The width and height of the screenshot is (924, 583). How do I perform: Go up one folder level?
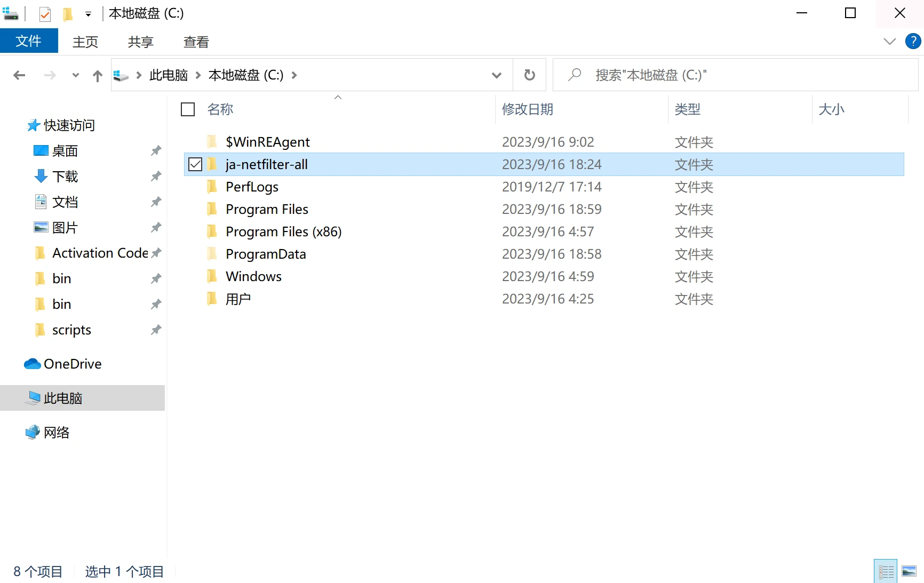(97, 75)
